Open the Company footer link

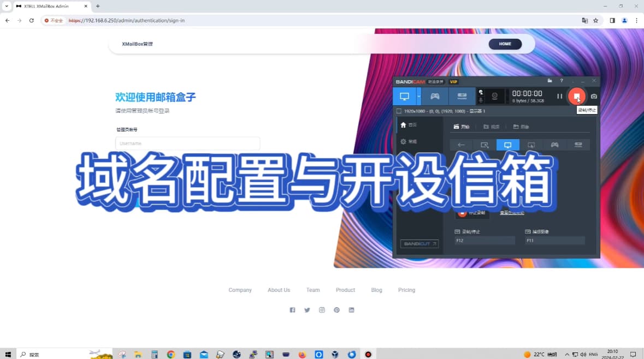click(240, 290)
